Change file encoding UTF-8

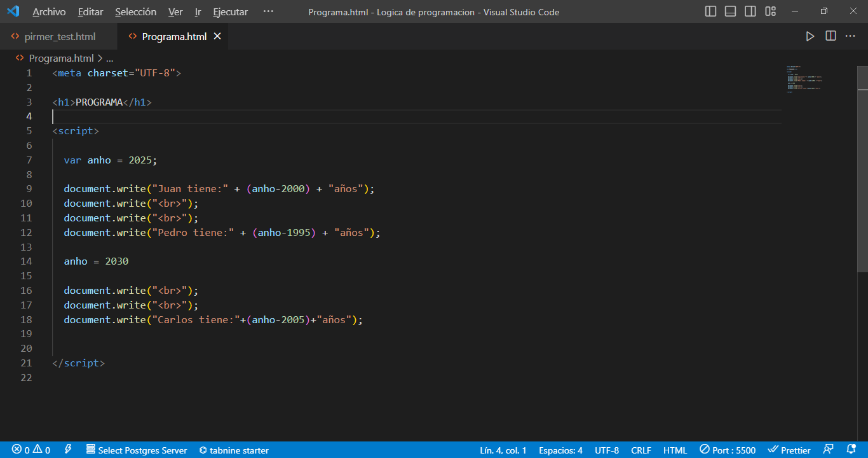[607, 450]
